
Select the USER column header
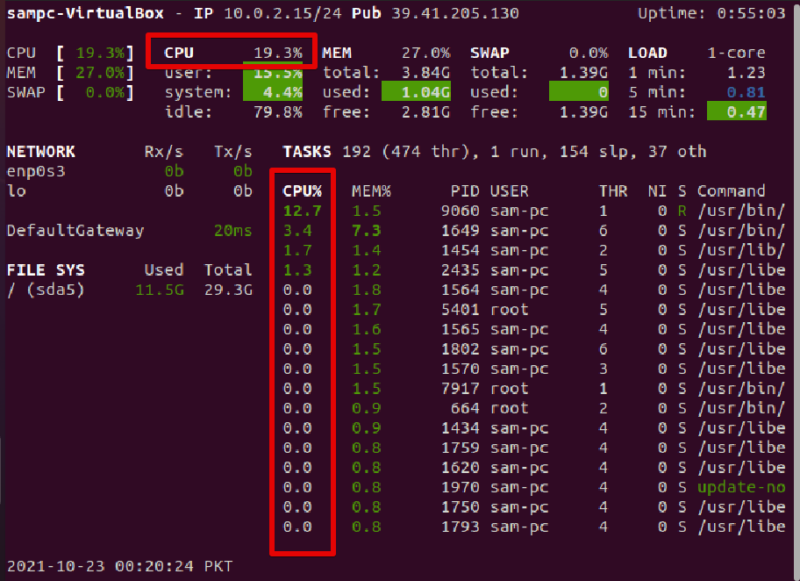point(507,191)
